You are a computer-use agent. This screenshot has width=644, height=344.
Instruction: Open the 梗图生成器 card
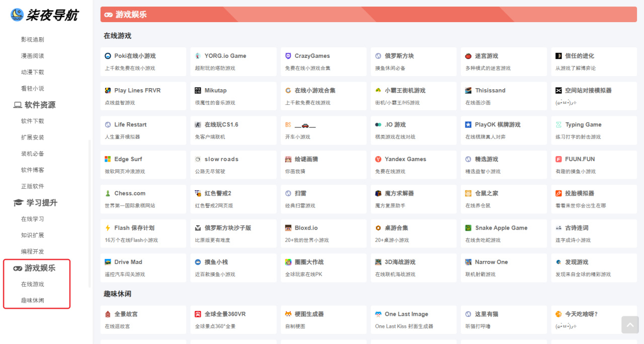(324, 319)
